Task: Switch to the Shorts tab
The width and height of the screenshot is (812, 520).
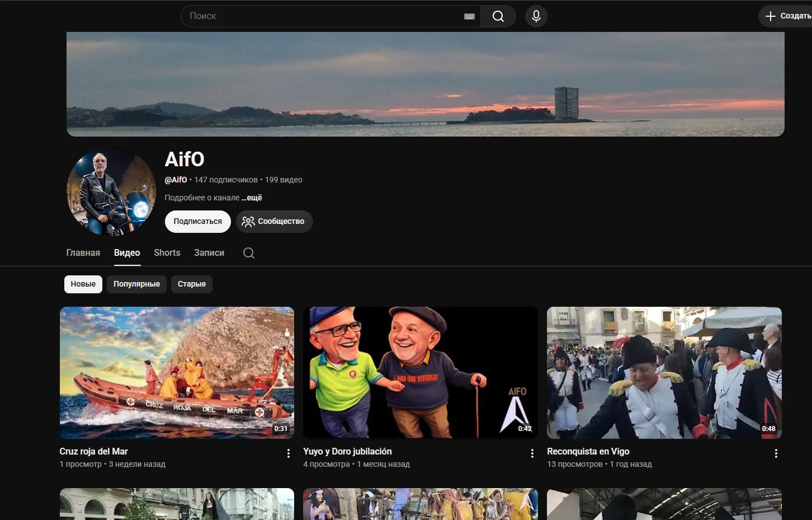Action: click(167, 253)
